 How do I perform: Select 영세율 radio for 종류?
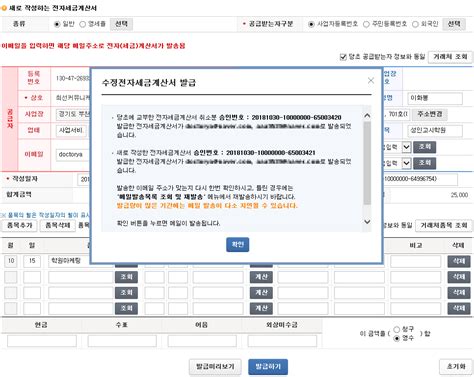[83, 24]
